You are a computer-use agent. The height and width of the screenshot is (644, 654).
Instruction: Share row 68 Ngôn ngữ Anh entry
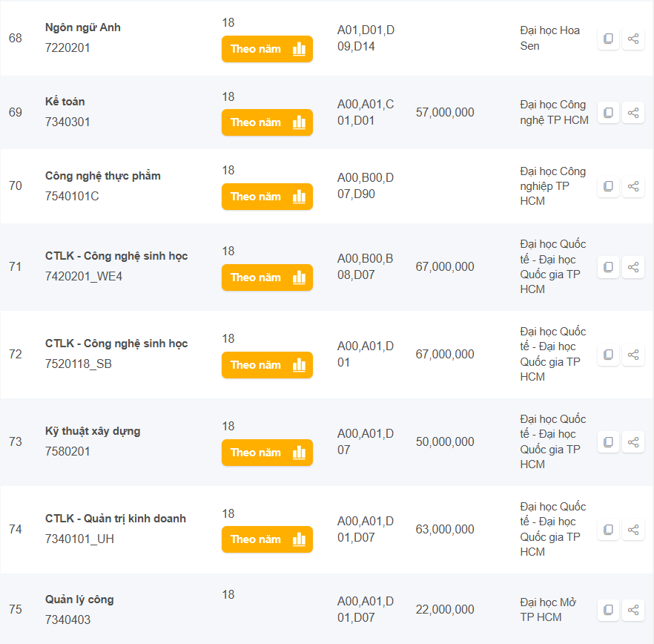point(633,39)
